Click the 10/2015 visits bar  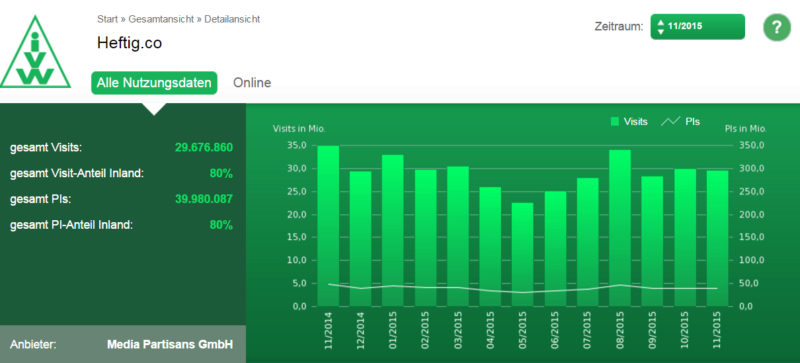tap(685, 237)
